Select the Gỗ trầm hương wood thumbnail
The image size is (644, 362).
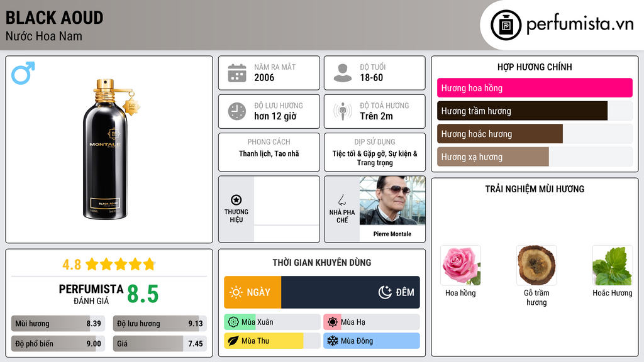tap(536, 266)
